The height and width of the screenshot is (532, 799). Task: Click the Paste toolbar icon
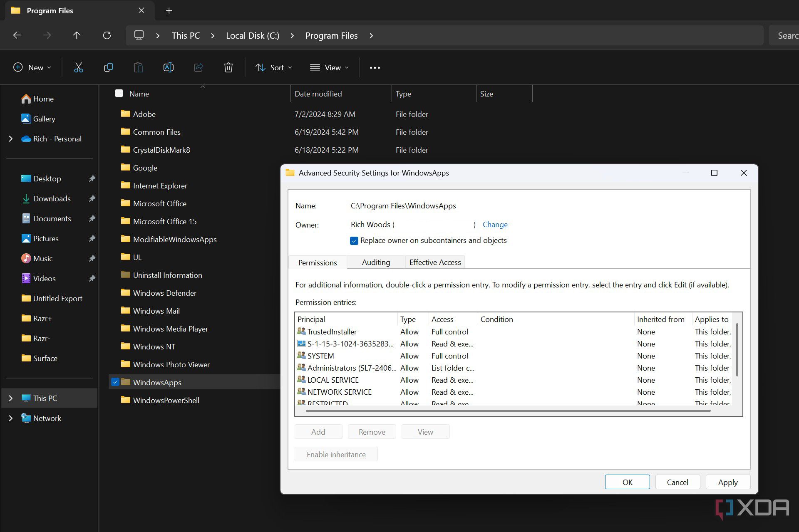click(138, 67)
